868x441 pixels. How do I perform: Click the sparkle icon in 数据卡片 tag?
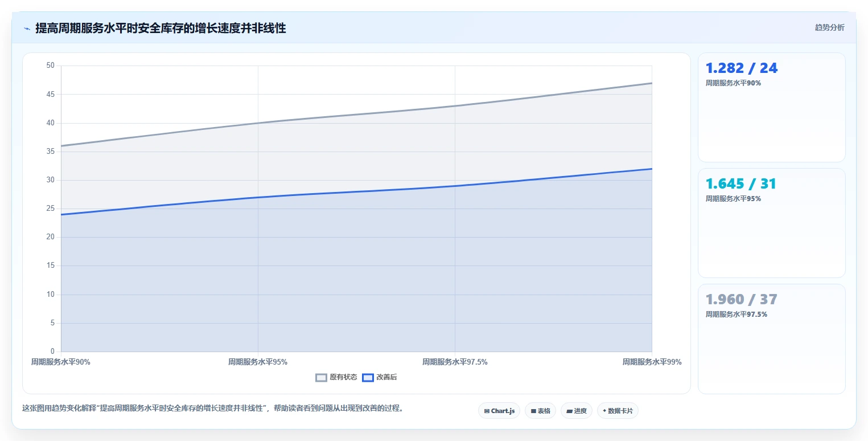(x=604, y=411)
